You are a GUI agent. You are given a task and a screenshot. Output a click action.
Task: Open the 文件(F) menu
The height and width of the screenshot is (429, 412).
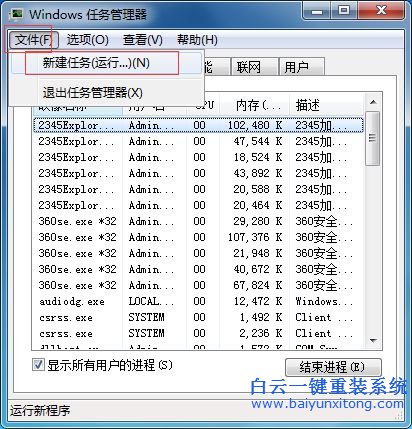[x=33, y=40]
